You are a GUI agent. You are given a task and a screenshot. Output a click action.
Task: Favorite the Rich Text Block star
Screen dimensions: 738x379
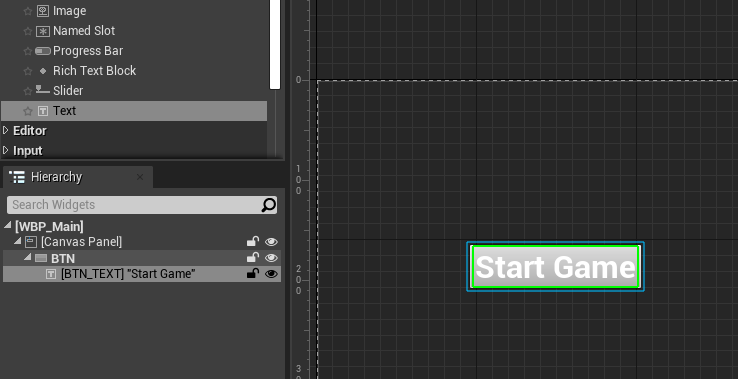coord(28,71)
